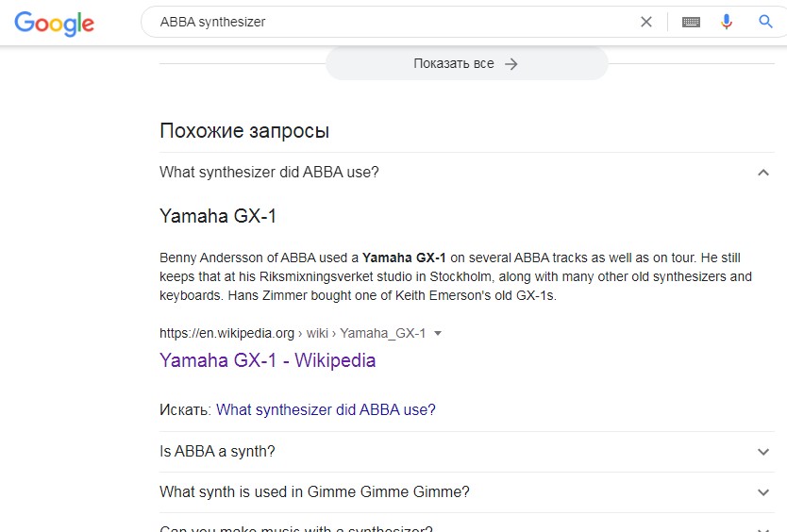Select 'What synth is used in Gimme Gimme Gimme?'
The height and width of the screenshot is (532, 787).
(314, 492)
